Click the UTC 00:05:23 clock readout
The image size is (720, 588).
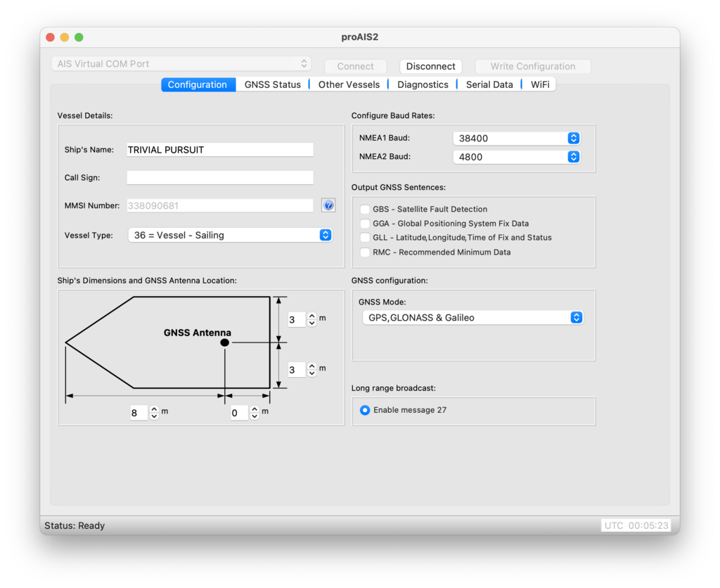click(x=636, y=525)
